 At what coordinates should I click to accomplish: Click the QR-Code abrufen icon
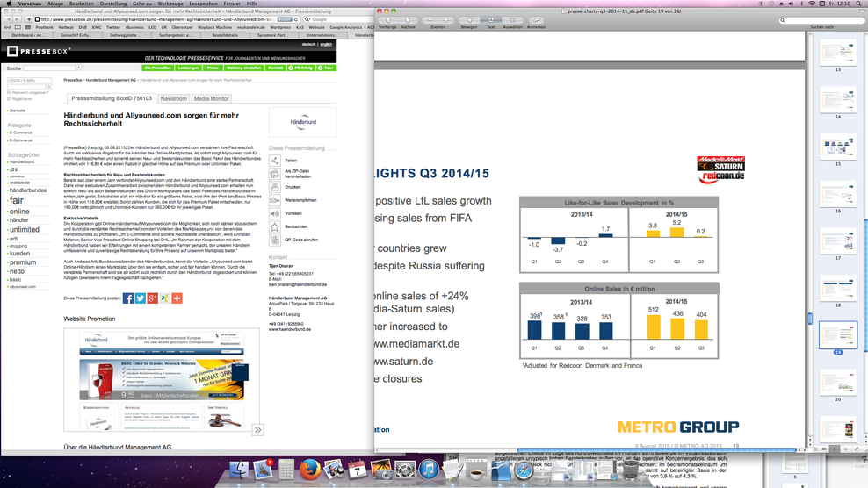tap(275, 240)
